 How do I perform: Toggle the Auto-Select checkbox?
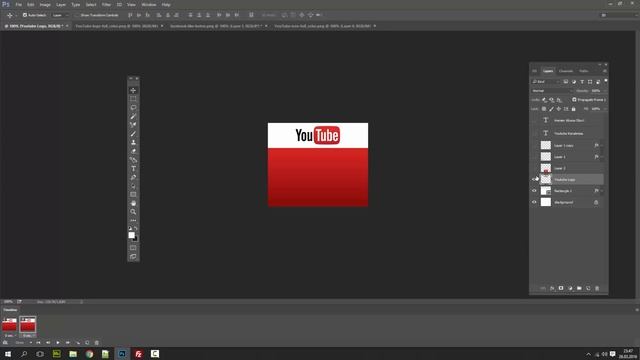[24, 15]
